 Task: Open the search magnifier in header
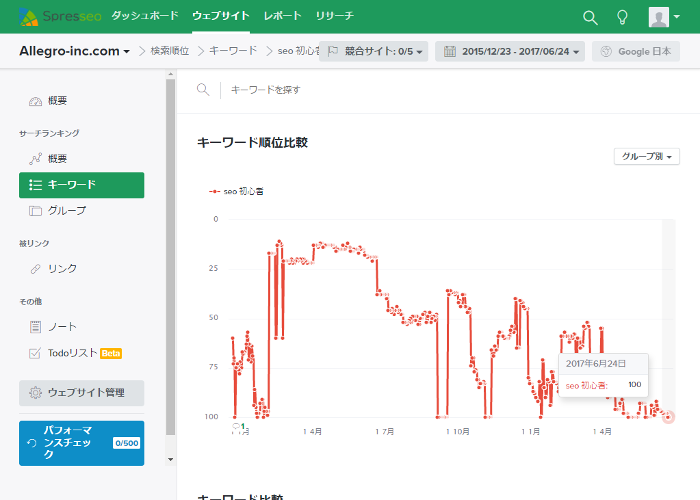(590, 17)
